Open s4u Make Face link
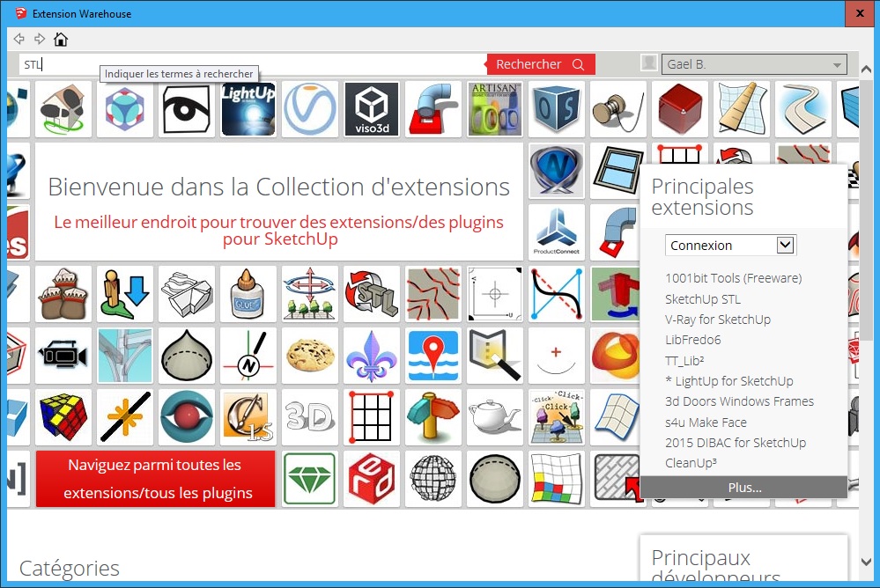The height and width of the screenshot is (588, 880). pos(706,423)
